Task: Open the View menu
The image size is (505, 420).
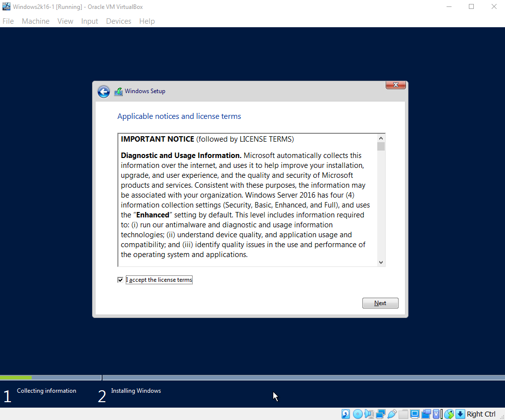Action: tap(65, 21)
